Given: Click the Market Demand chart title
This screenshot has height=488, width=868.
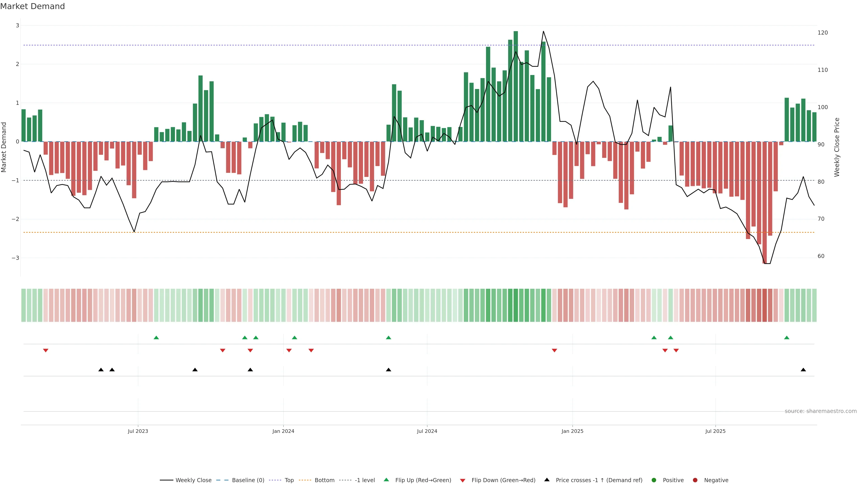Looking at the screenshot, I should tap(32, 6).
